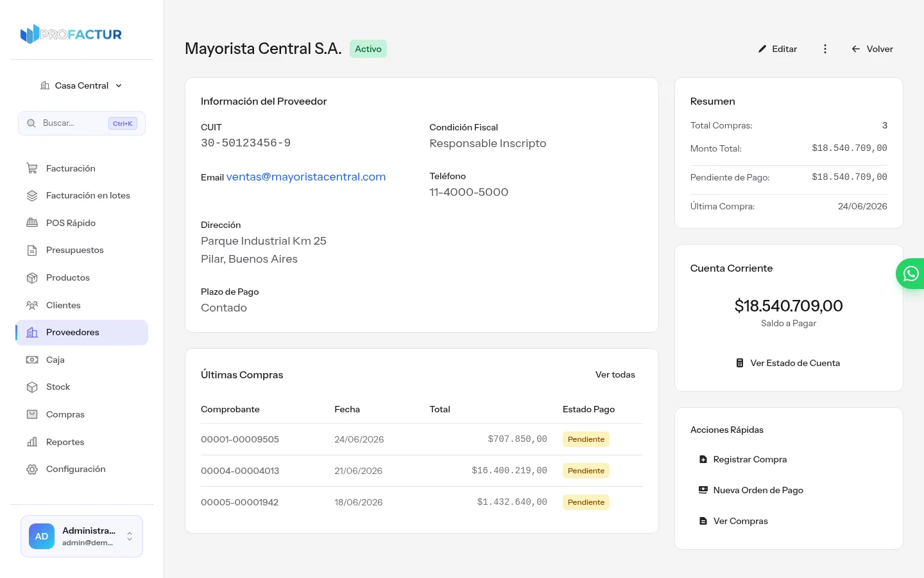Screen dimensions: 924x578
Task: Click the calculator icon by Ver Estado de Cuenta
Action: click(x=740, y=363)
